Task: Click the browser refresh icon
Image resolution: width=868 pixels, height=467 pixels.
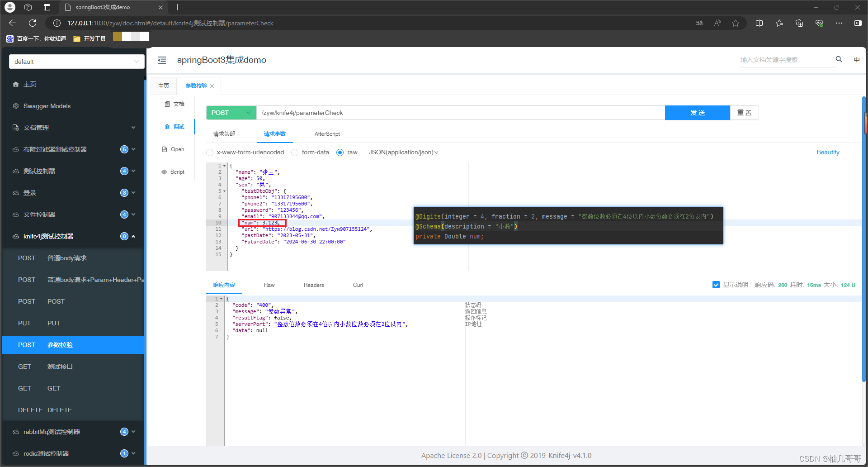Action: click(33, 23)
